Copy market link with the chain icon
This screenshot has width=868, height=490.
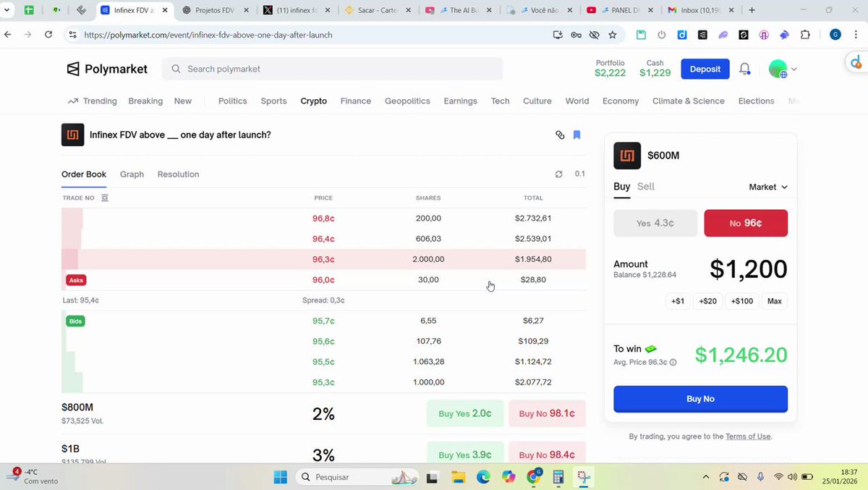point(559,135)
